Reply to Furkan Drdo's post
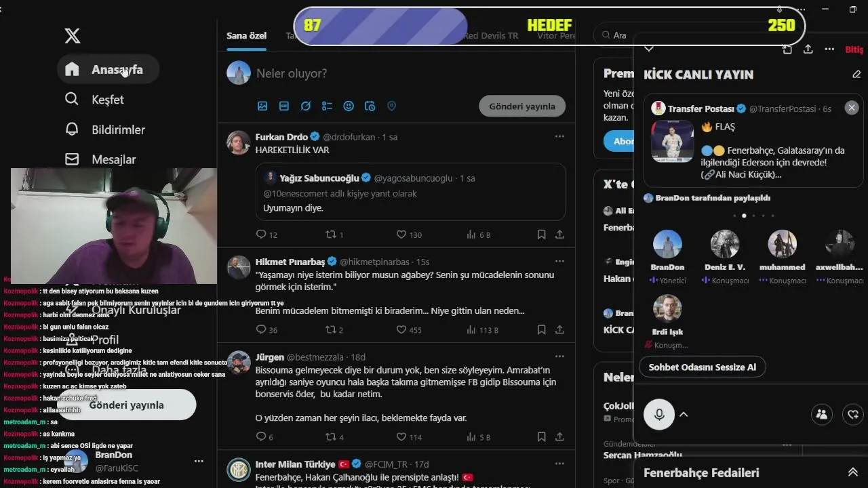The height and width of the screenshot is (488, 868). coord(261,235)
